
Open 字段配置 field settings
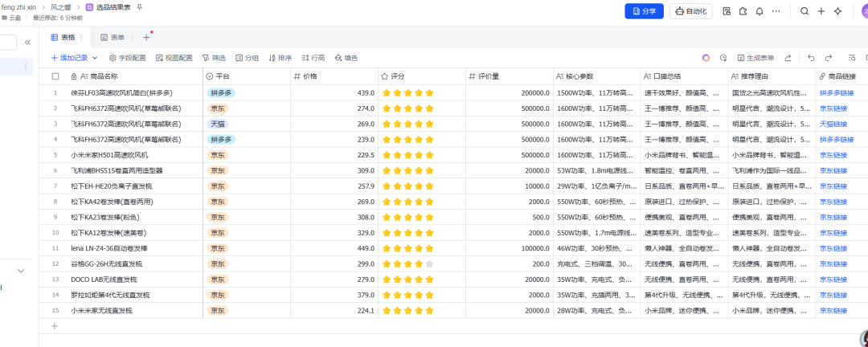point(127,58)
